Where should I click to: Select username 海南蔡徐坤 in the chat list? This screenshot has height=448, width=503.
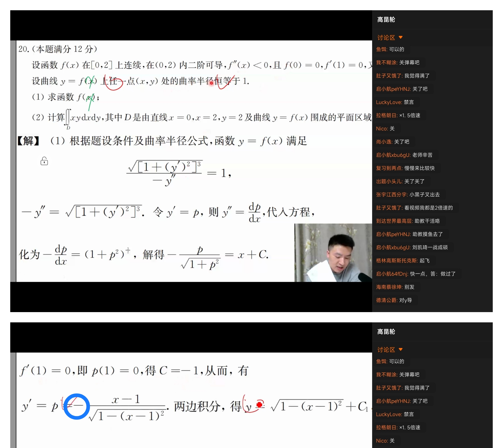389,287
